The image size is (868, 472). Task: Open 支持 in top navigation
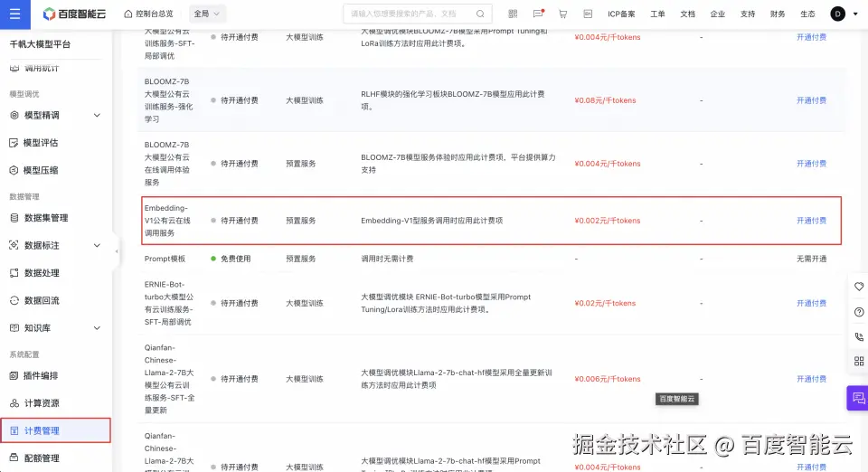tap(748, 14)
